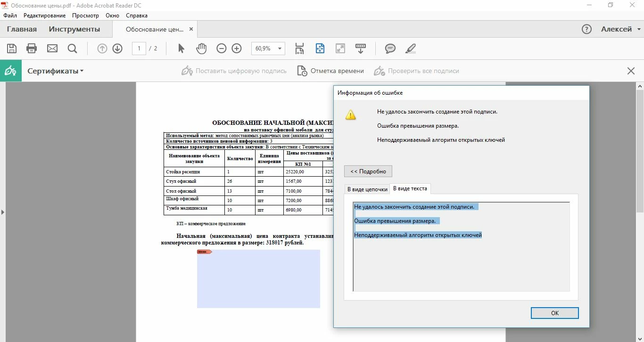Viewport: 644px width, 342px height.
Task: Open the Файл menu
Action: [10, 16]
